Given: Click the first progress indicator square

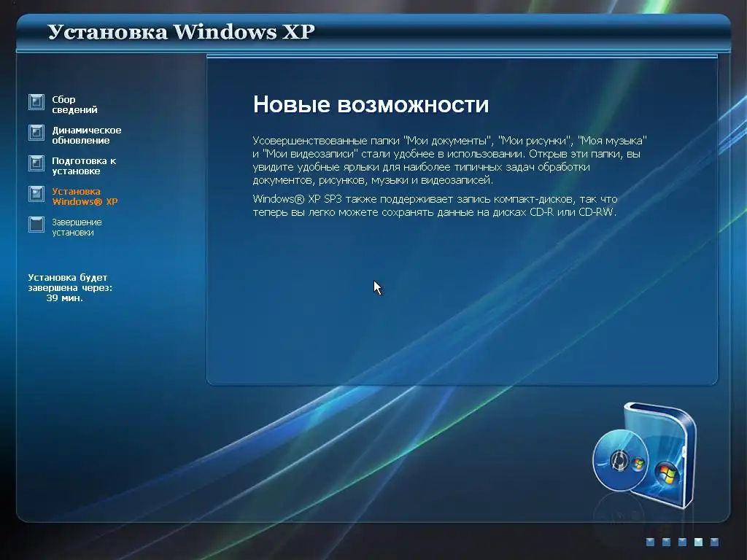Looking at the screenshot, I should tap(650, 542).
